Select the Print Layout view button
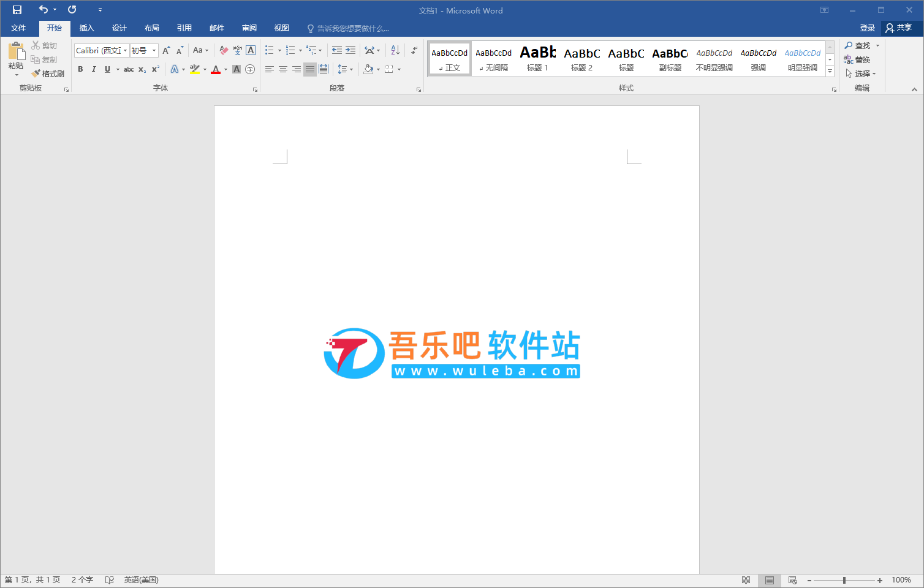Image resolution: width=924 pixels, height=588 pixels. tap(769, 580)
